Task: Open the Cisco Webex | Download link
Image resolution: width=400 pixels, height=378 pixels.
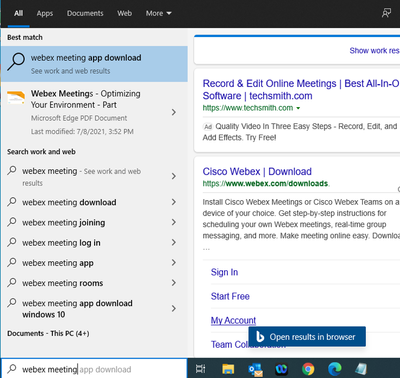Action: pos(257,171)
